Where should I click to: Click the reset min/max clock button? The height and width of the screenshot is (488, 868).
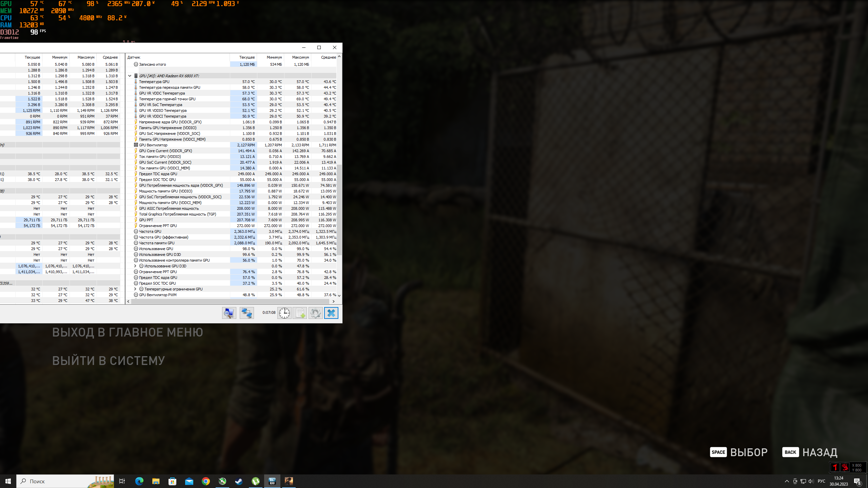pos(284,313)
